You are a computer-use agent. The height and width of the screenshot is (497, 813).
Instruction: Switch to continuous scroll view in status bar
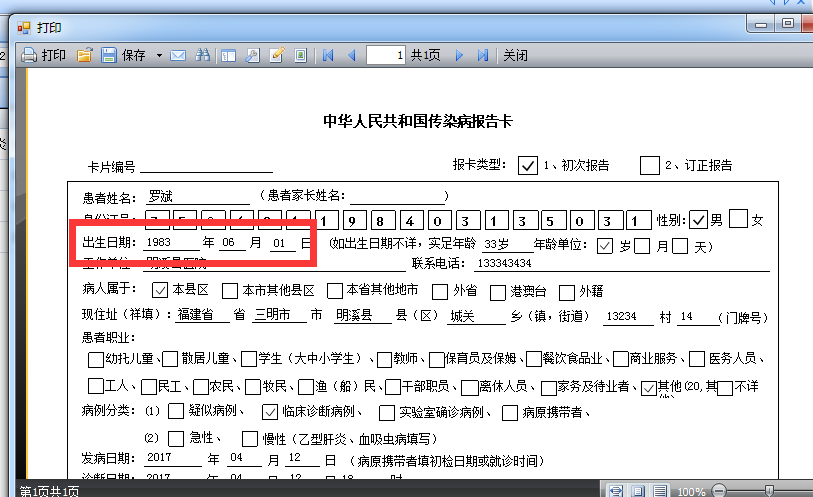click(660, 491)
